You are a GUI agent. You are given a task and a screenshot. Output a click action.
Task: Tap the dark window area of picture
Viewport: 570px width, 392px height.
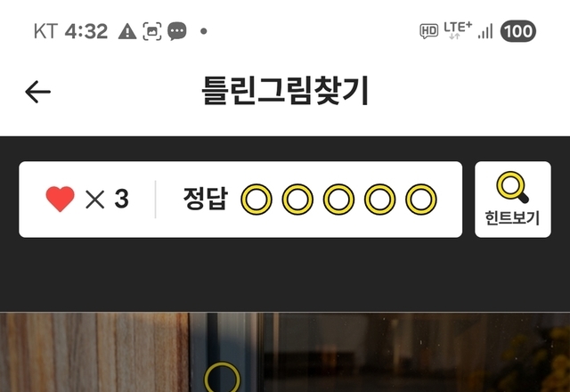[414, 352]
